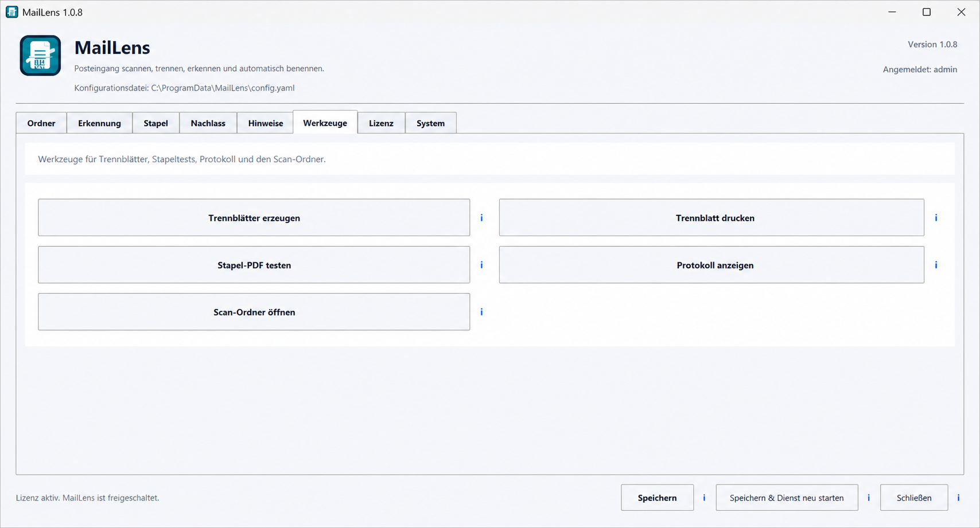Screen dimensions: 980x528
Task: Open the Hinweise tab
Action: click(266, 123)
